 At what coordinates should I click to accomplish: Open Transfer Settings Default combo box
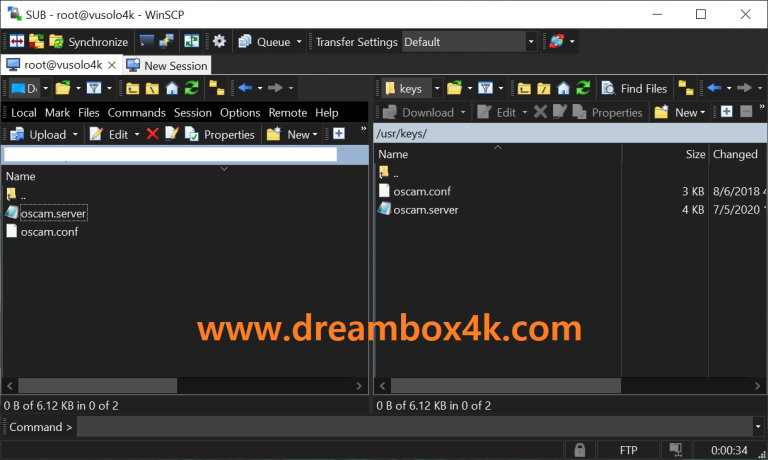coord(469,42)
